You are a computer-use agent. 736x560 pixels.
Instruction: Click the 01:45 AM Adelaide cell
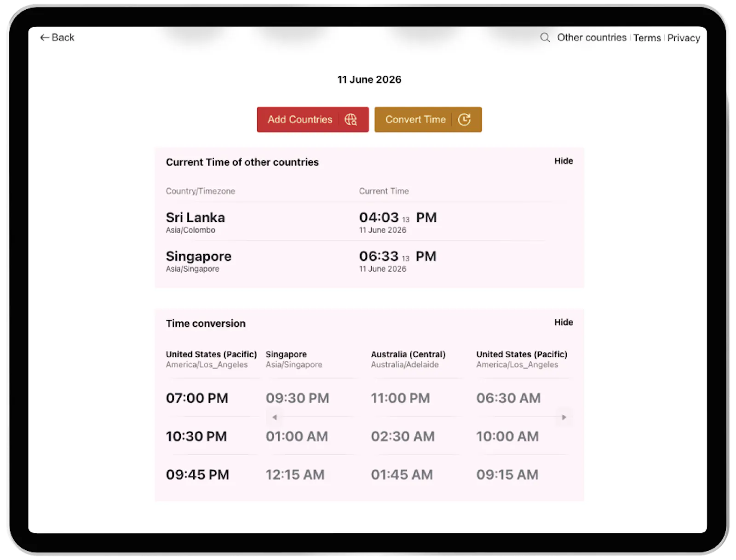[402, 474]
